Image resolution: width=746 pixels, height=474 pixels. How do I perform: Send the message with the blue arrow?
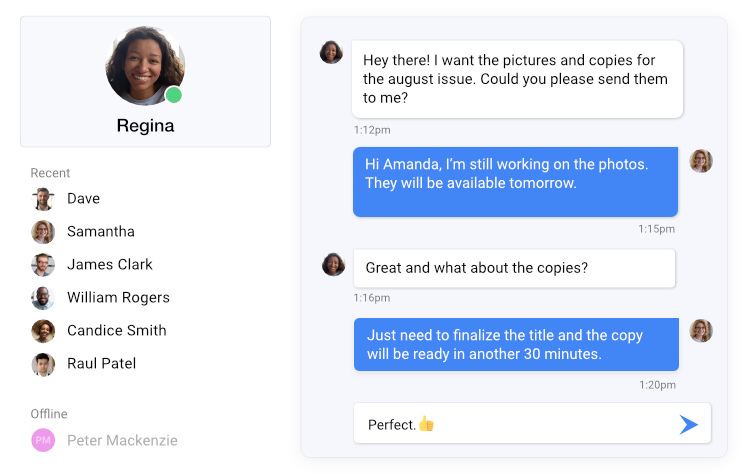pos(688,425)
